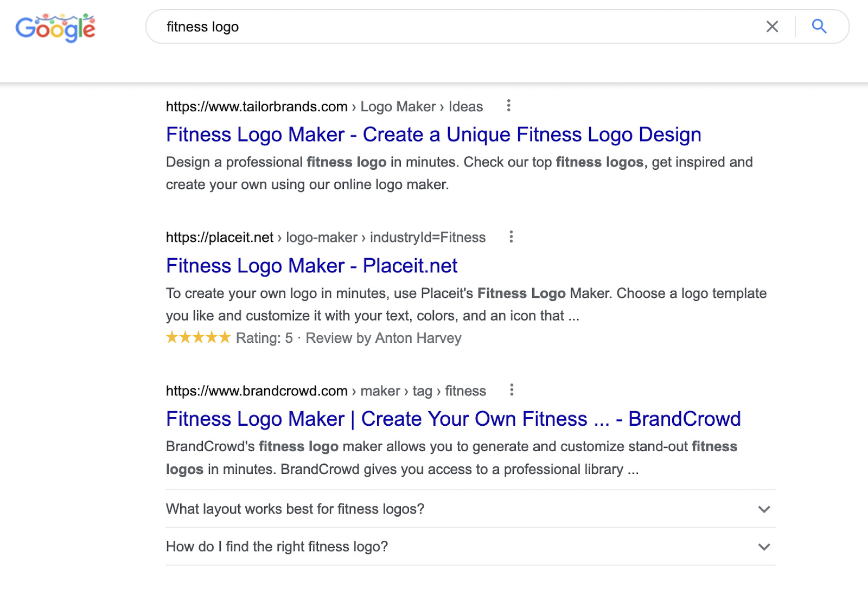Image resolution: width=868 pixels, height=589 pixels.
Task: Open the Fitness Logo Maker result from Tailorbrands
Action: (x=433, y=134)
